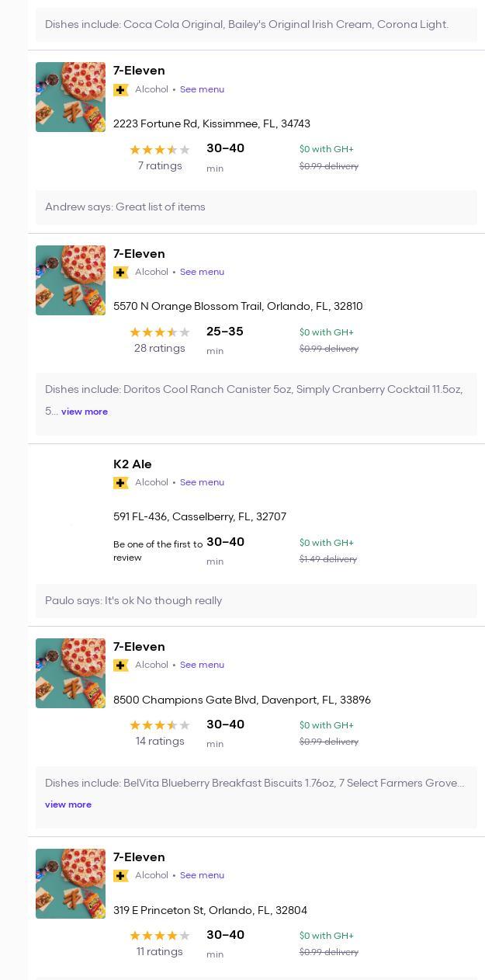The height and width of the screenshot is (980, 485).
Task: Click the star rating of the Kissimmee 7-Eleven
Action: pyautogui.click(x=159, y=150)
